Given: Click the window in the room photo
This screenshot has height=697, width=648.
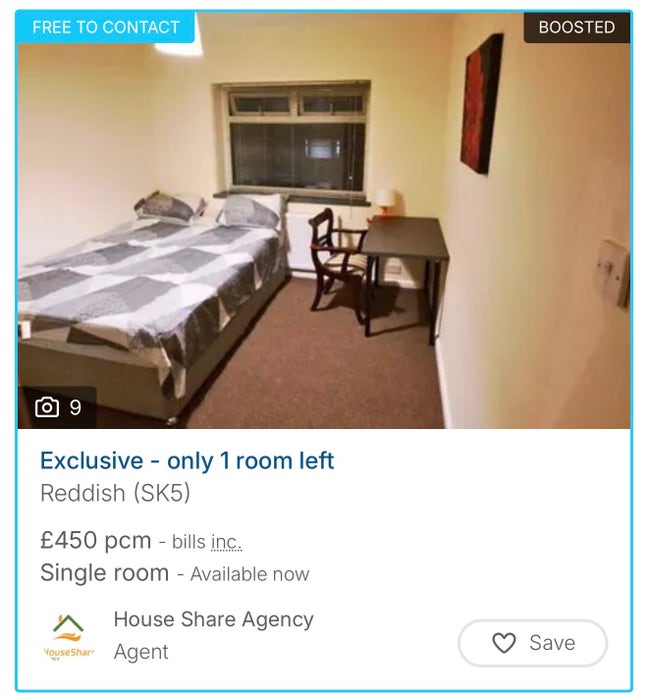Looking at the screenshot, I should click(x=296, y=140).
